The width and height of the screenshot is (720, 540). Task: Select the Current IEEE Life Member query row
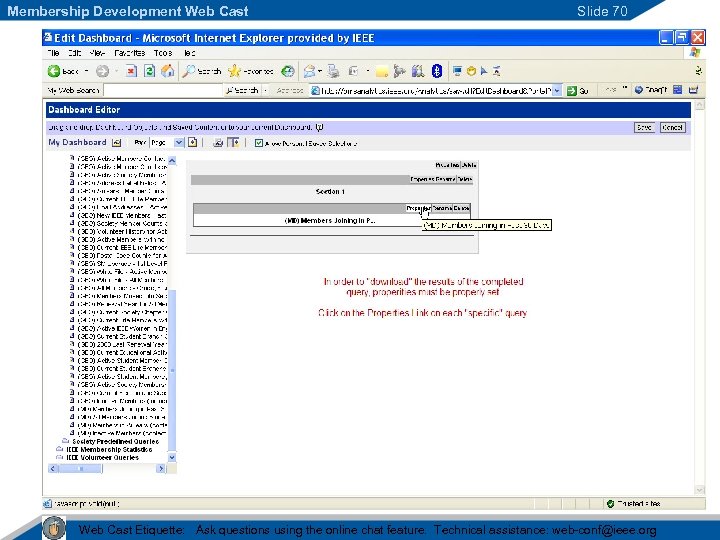pos(122,248)
